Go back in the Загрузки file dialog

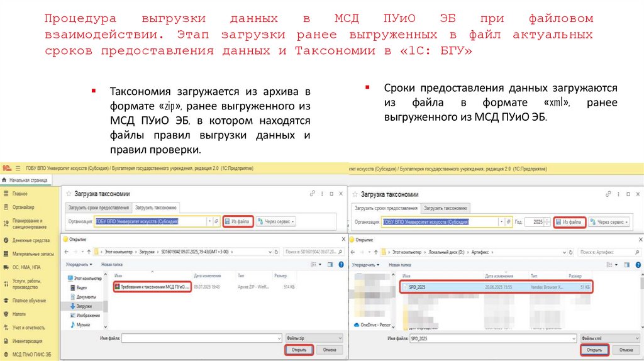pyautogui.click(x=67, y=252)
